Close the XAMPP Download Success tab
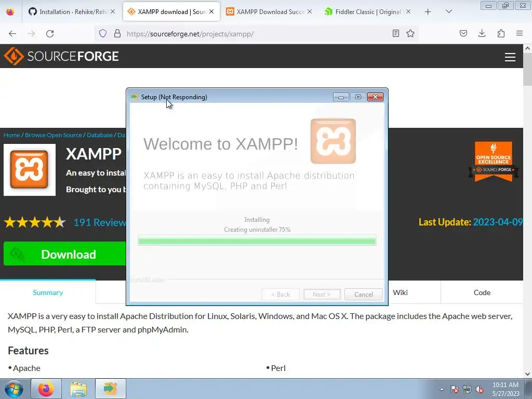Image resolution: width=532 pixels, height=399 pixels. 310,11
